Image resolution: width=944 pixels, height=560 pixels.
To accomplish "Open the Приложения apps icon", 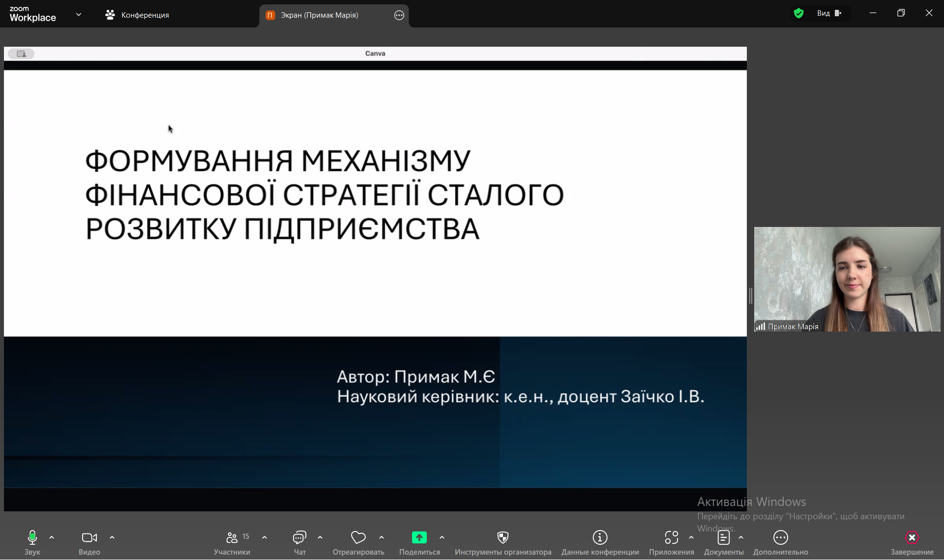I will [x=671, y=538].
